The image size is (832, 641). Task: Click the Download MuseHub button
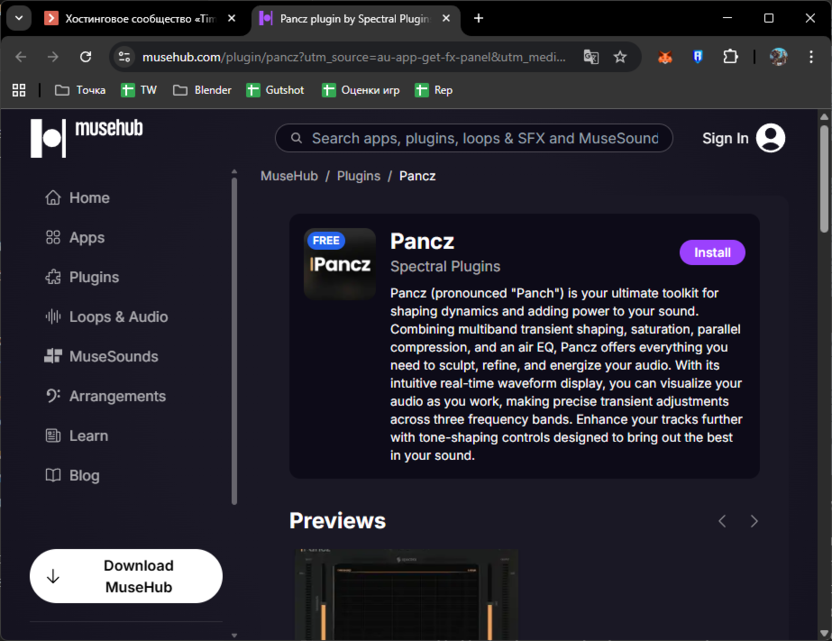click(126, 576)
